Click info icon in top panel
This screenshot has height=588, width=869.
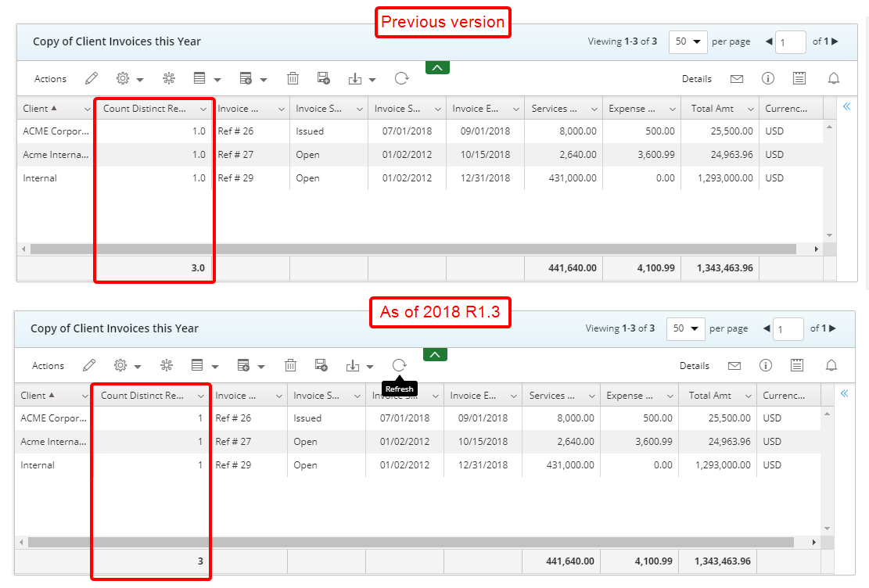click(767, 79)
